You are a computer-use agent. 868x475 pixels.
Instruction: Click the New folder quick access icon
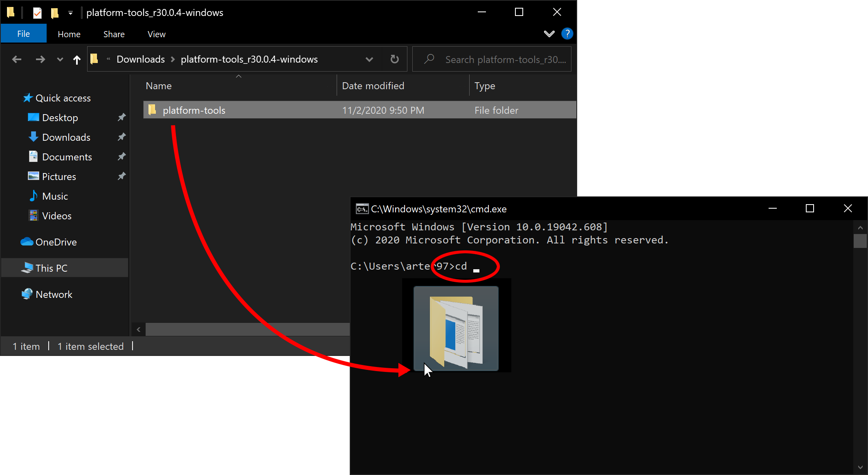(54, 13)
